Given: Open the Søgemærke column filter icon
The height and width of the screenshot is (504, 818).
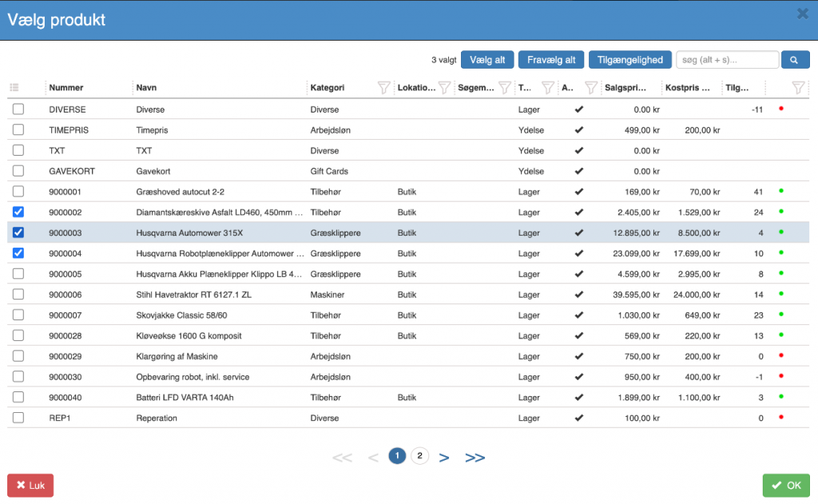Looking at the screenshot, I should tap(504, 88).
